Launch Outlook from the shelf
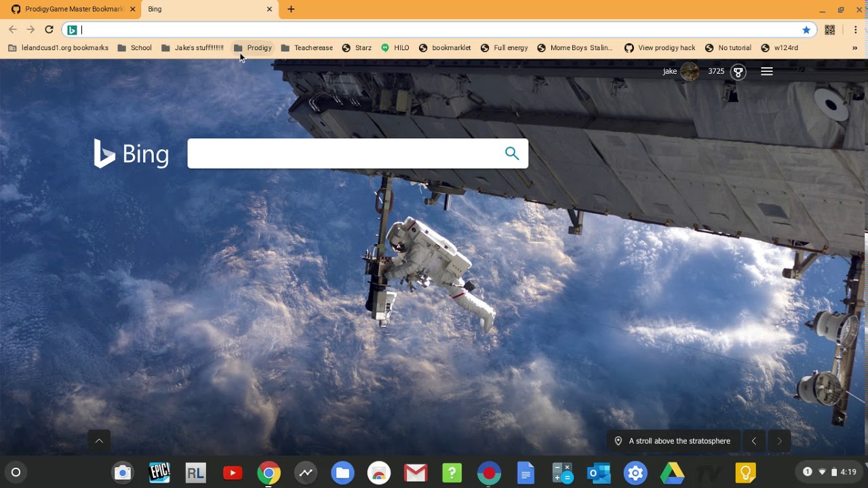868x488 pixels. 599,472
